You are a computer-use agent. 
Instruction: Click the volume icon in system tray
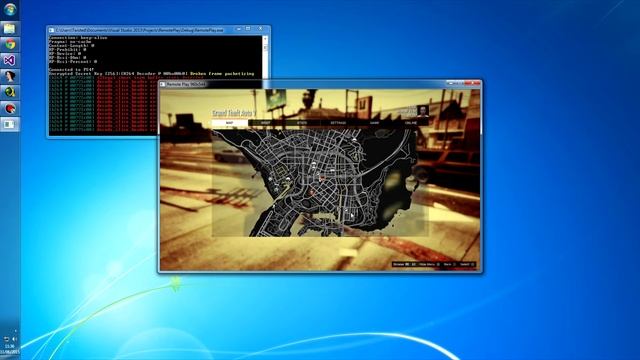tap(15, 339)
